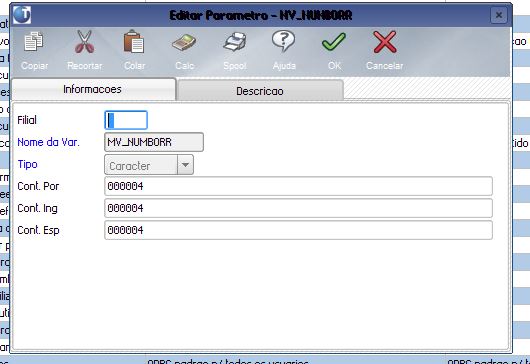Click the Spool printer icon
Screen dimensions: 530x364
[x=235, y=42]
